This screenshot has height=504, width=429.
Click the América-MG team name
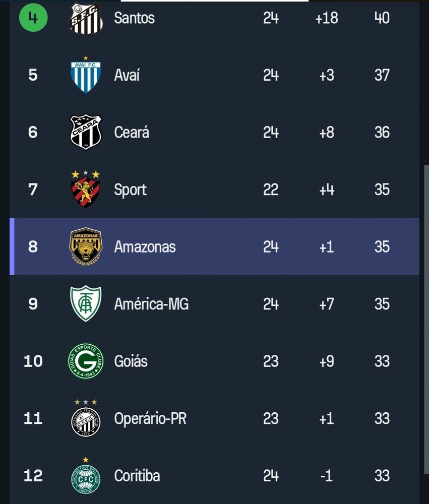pos(151,304)
